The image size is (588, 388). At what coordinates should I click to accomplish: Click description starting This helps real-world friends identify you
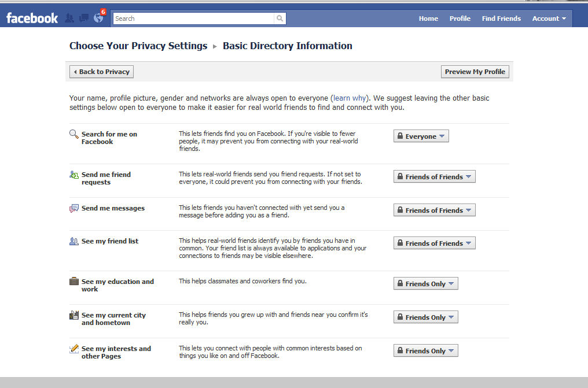(273, 248)
